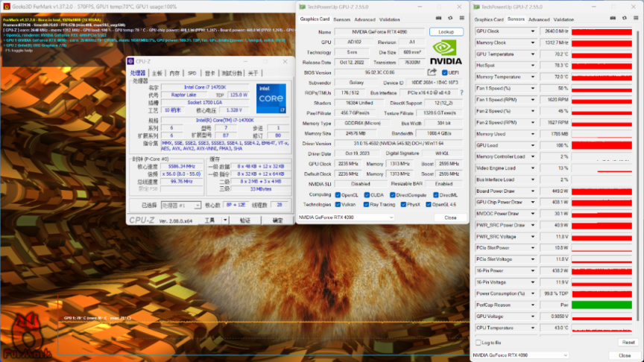644x362 pixels.
Task: Toggle the DirectML checkbox
Action: pos(436,195)
